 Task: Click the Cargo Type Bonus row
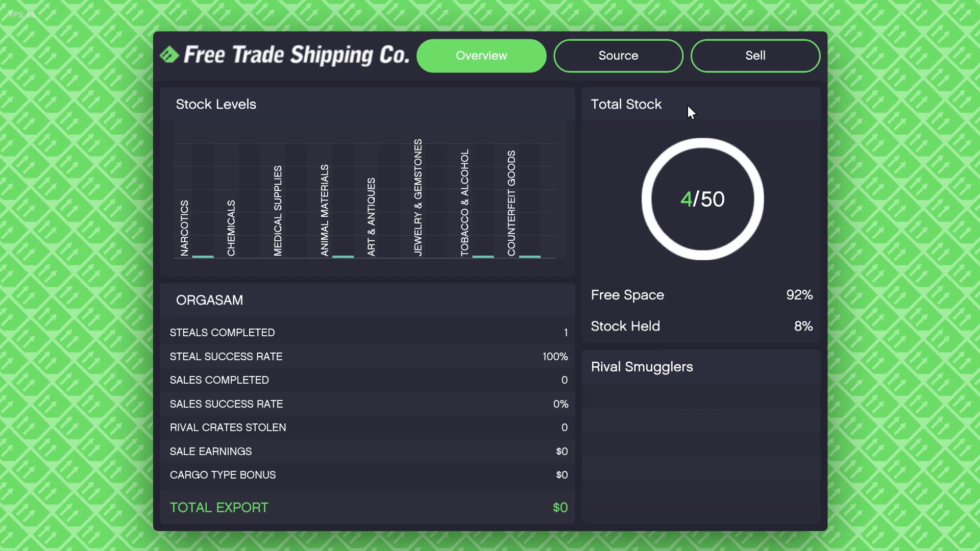click(367, 475)
